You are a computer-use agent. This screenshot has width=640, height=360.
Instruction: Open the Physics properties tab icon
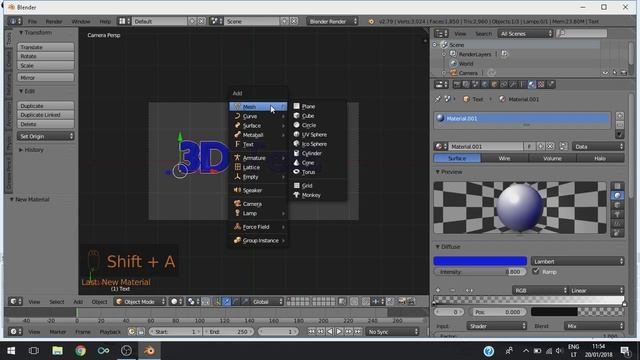click(x=551, y=84)
